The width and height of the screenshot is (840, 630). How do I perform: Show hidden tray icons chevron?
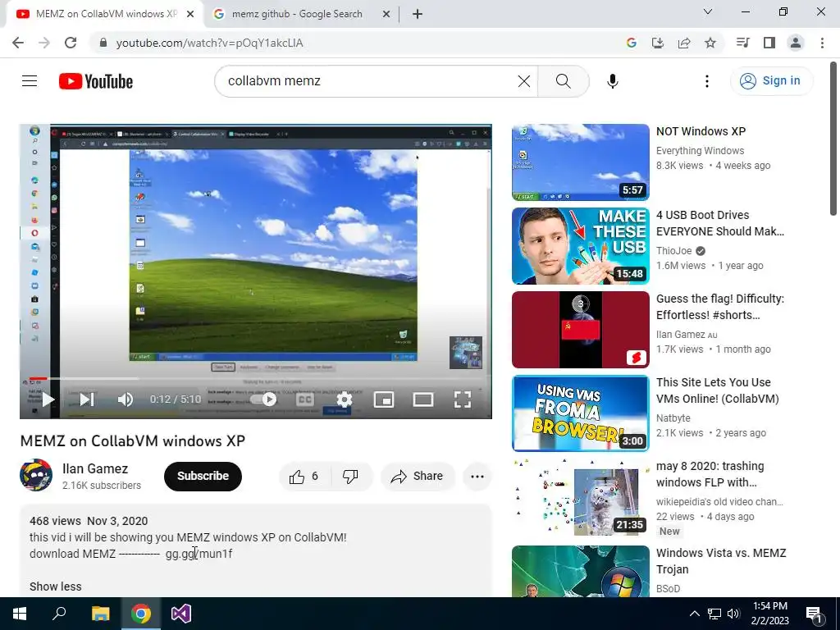pyautogui.click(x=694, y=614)
